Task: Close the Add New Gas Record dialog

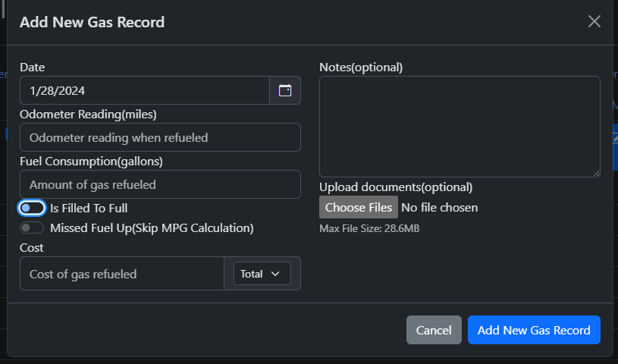Action: click(594, 21)
